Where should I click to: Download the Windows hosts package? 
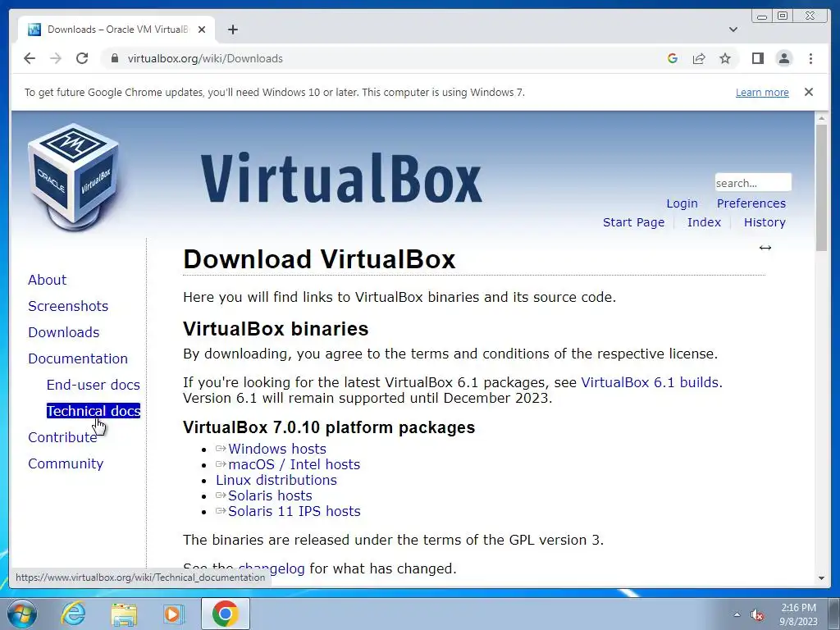pos(277,449)
